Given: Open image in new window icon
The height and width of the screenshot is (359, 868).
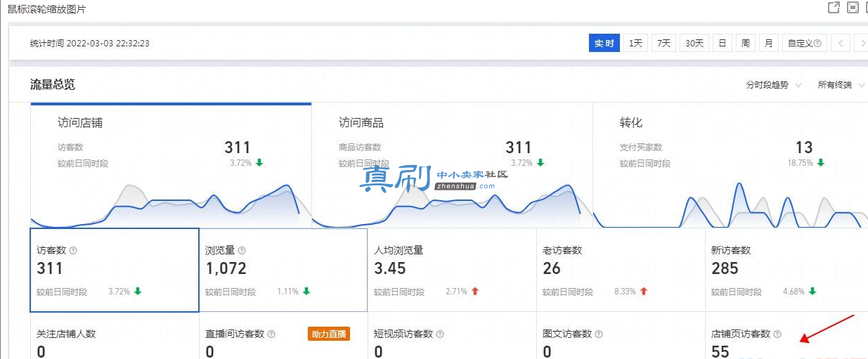Looking at the screenshot, I should [834, 8].
